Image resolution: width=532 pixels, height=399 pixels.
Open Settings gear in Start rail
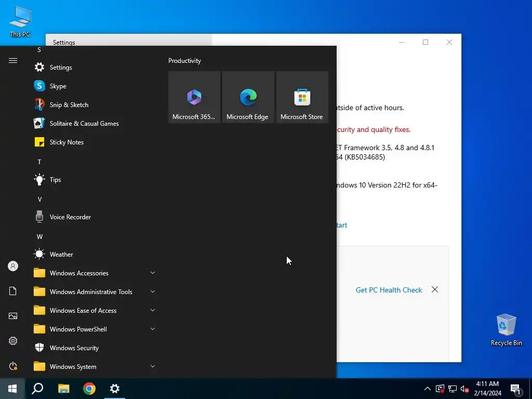click(x=13, y=341)
